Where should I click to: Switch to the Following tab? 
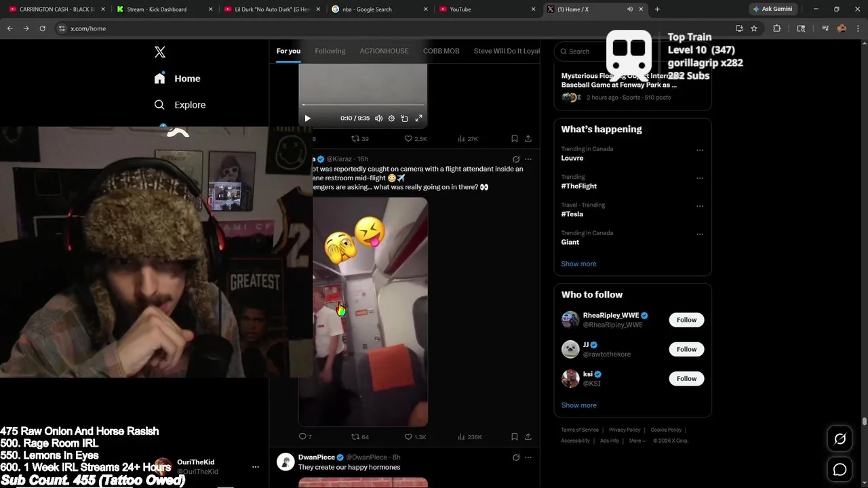(x=330, y=51)
